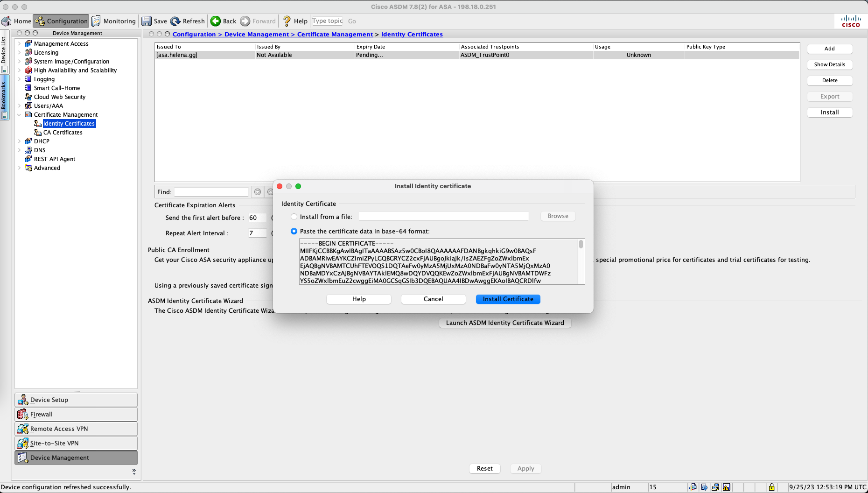Expand the Management Access tree node
This screenshot has width=868, height=493.
(19, 43)
